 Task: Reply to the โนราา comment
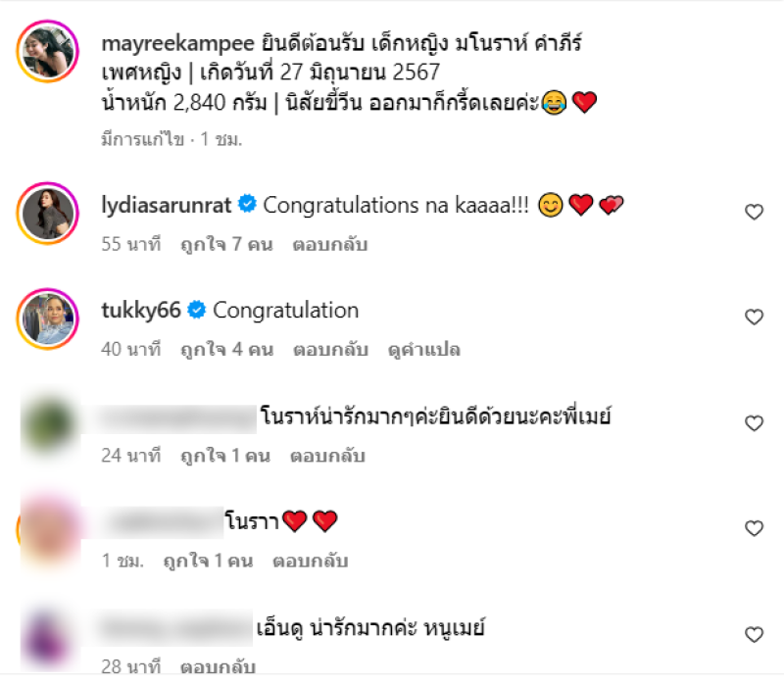coord(310,561)
